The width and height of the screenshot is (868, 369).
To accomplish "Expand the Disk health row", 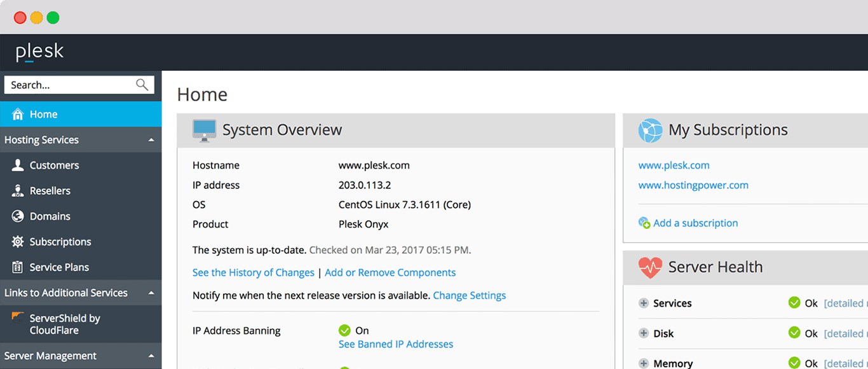I will (x=644, y=333).
